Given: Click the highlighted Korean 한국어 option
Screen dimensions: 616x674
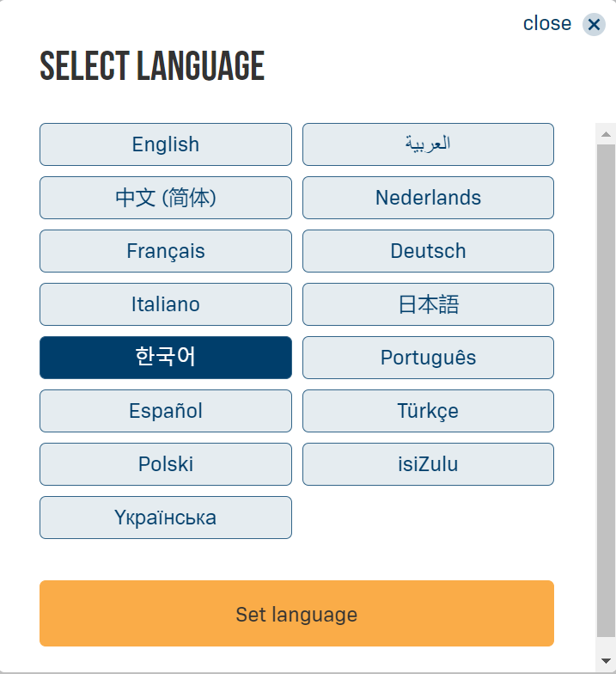Looking at the screenshot, I should [166, 358].
